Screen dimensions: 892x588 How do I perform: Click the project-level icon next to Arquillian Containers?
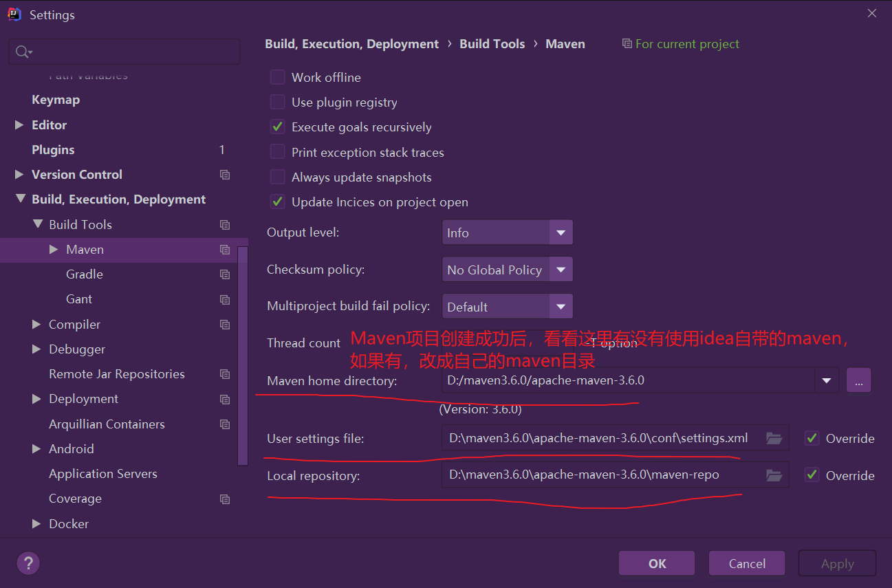tap(224, 424)
